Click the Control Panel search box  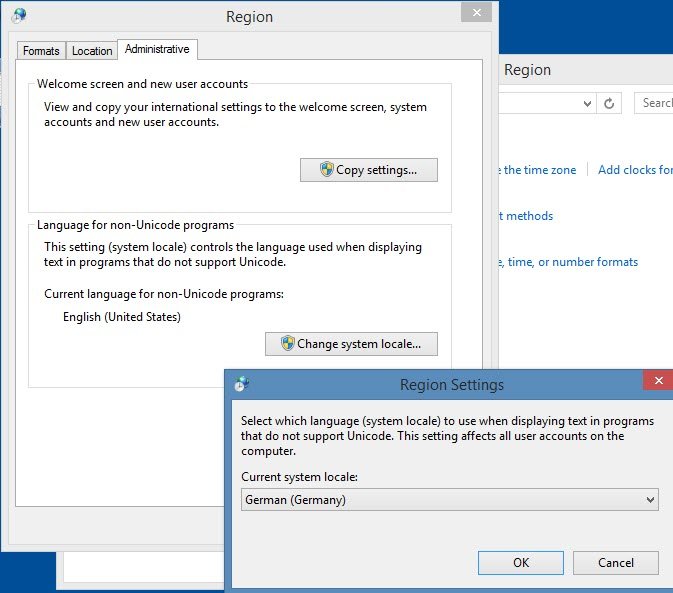pos(654,103)
